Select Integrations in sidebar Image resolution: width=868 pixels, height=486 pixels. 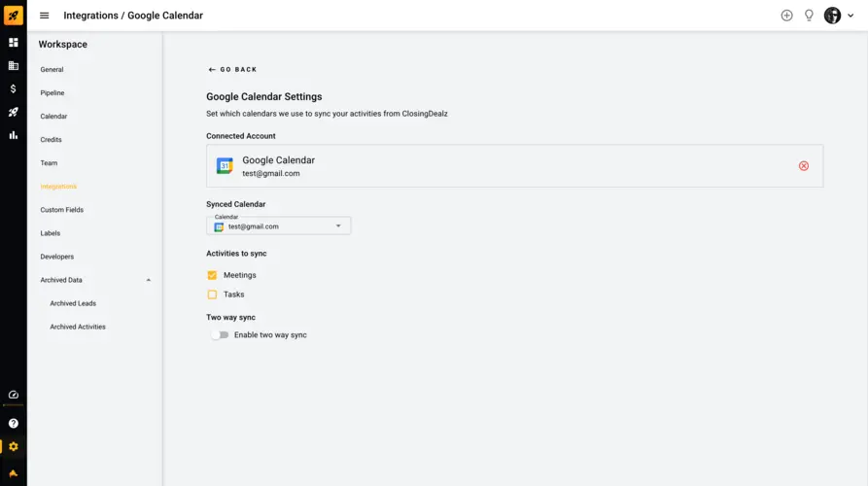click(58, 187)
